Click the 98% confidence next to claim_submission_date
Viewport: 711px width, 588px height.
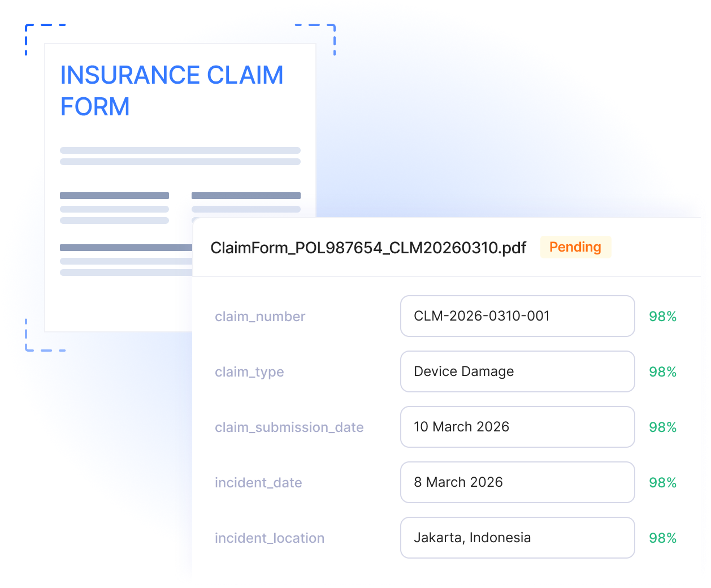[x=662, y=427]
